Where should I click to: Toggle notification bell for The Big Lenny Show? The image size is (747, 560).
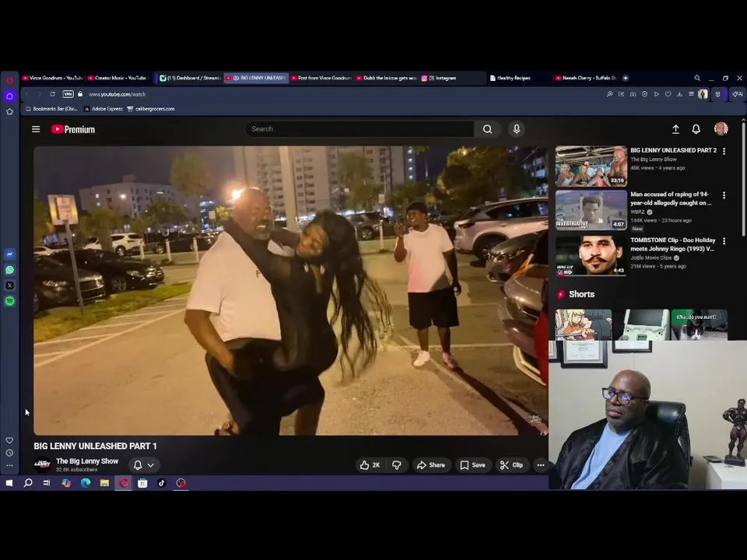(138, 465)
